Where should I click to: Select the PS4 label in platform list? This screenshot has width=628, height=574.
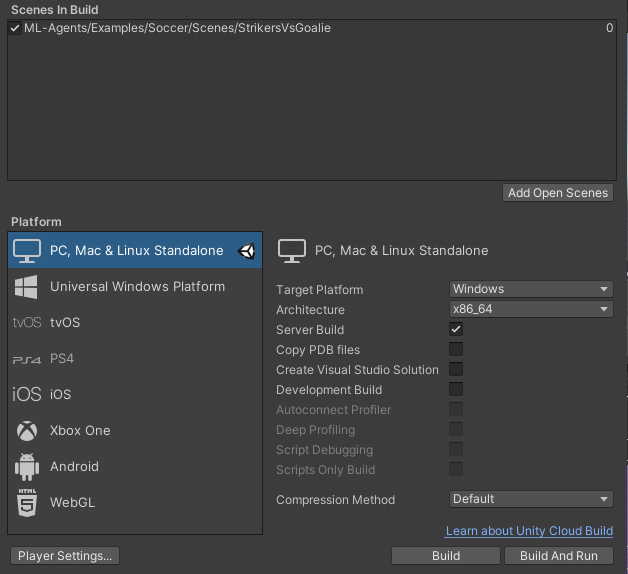[x=62, y=358]
